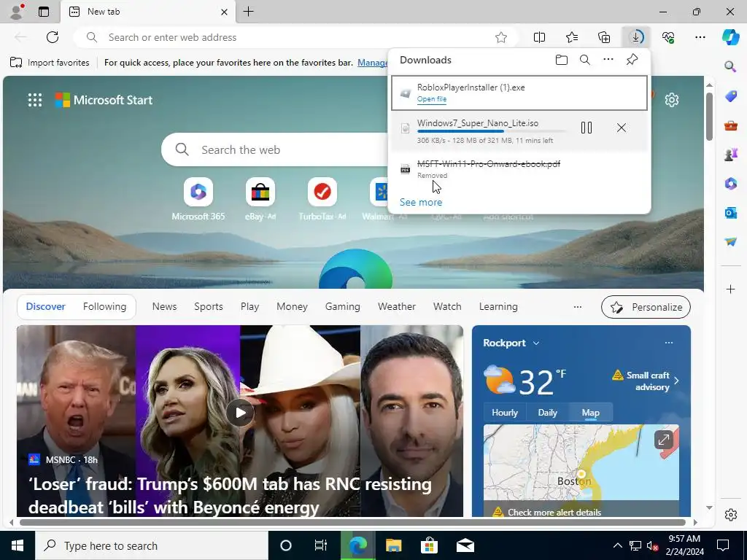Open downloads folder icon in panel
This screenshot has width=747, height=560.
[x=562, y=60]
